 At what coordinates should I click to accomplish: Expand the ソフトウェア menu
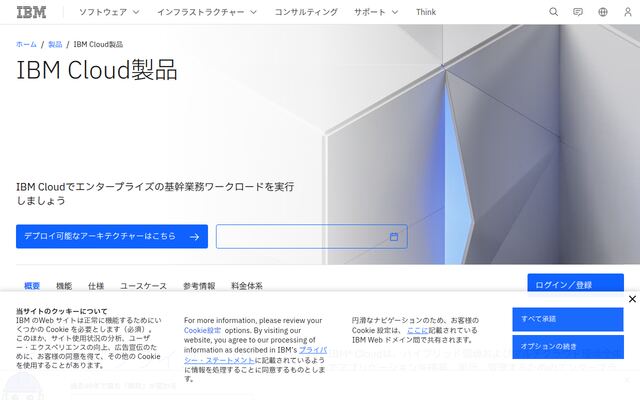coord(109,12)
